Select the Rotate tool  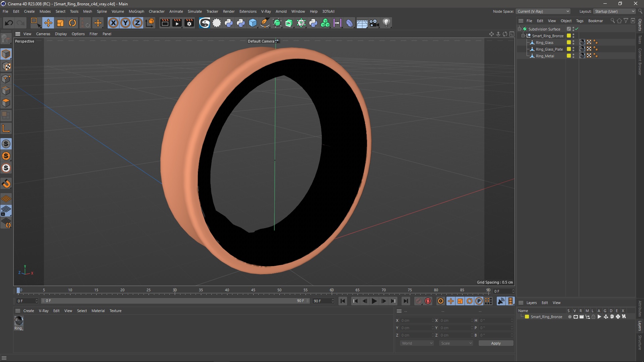[x=72, y=23]
